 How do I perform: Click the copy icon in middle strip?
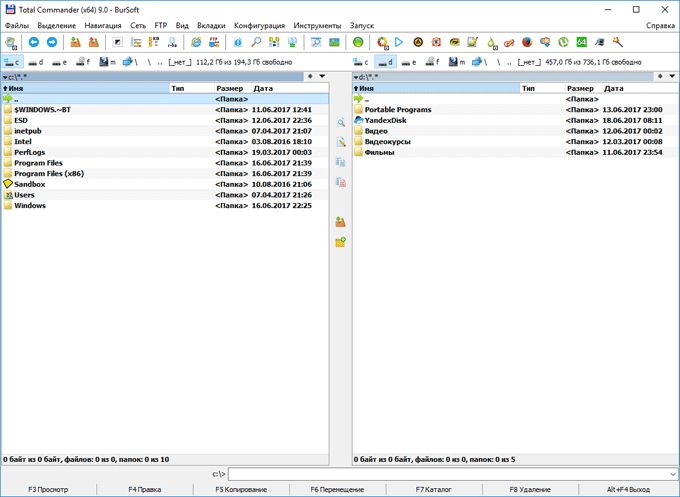[341, 162]
